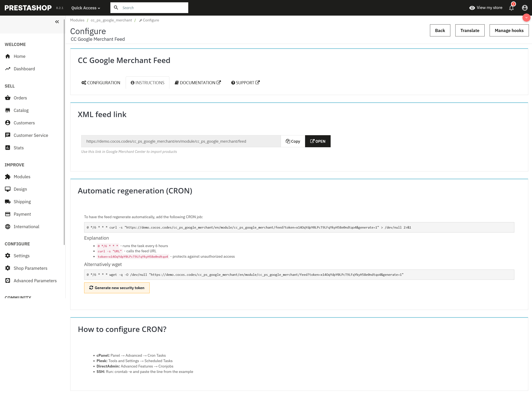Image resolution: width=532 pixels, height=417 pixels.
Task: Open the Documentation tab link
Action: tap(198, 83)
